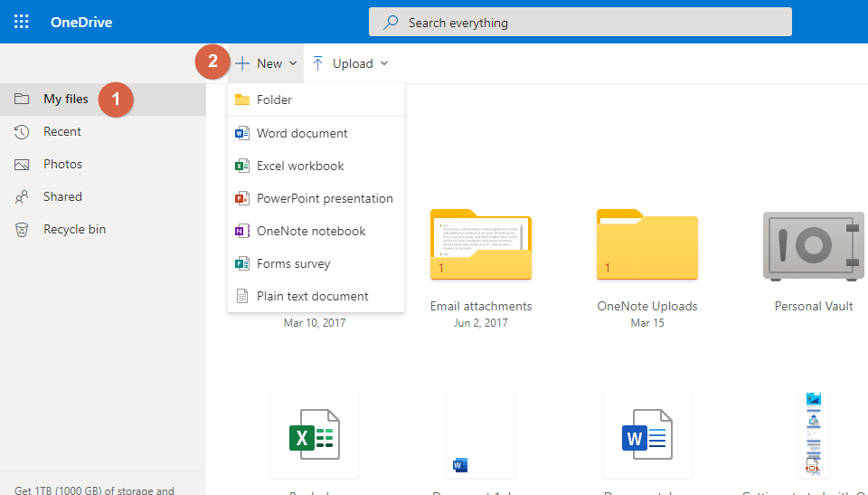This screenshot has height=495, width=868.
Task: Click the yellow Folder menu icon
Action: [x=242, y=100]
